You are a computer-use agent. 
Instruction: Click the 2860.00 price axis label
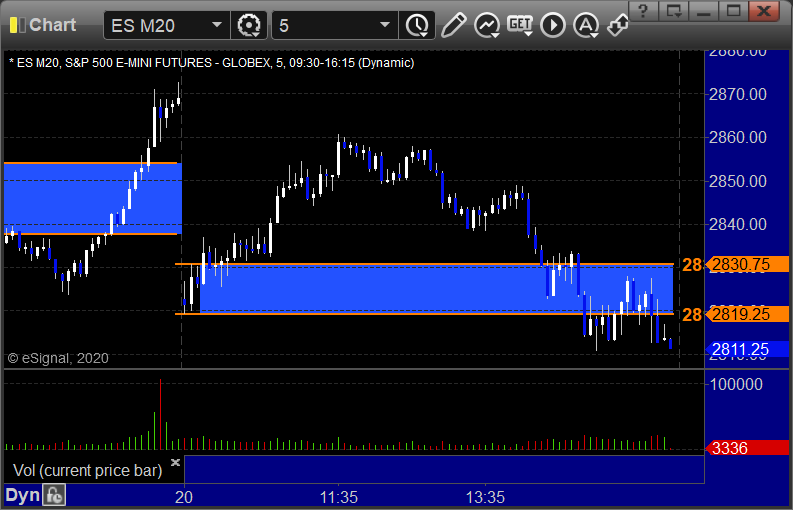[x=738, y=137]
